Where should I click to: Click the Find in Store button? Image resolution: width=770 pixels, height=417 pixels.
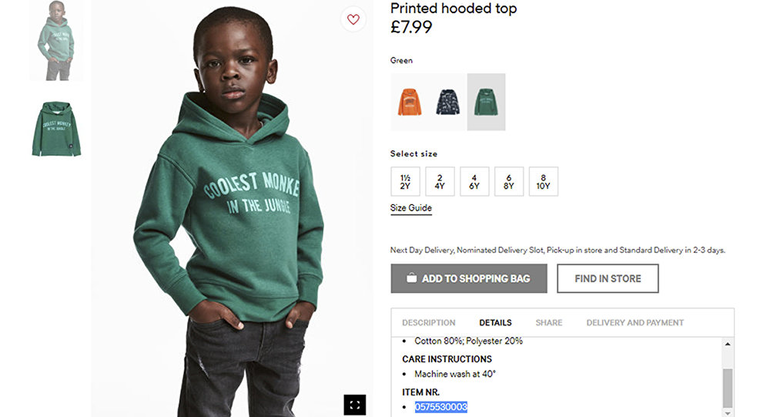coord(607,278)
